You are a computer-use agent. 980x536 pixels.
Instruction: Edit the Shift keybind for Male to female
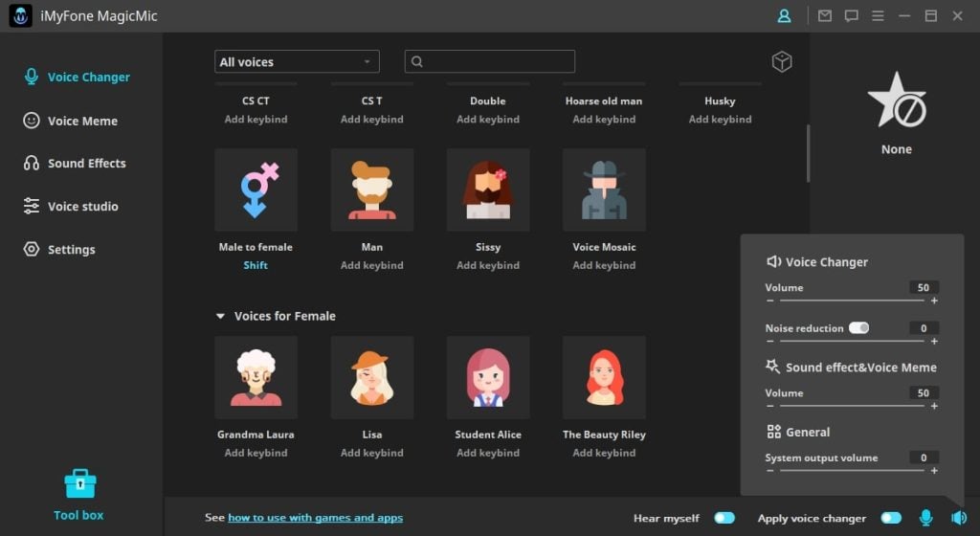click(x=256, y=265)
